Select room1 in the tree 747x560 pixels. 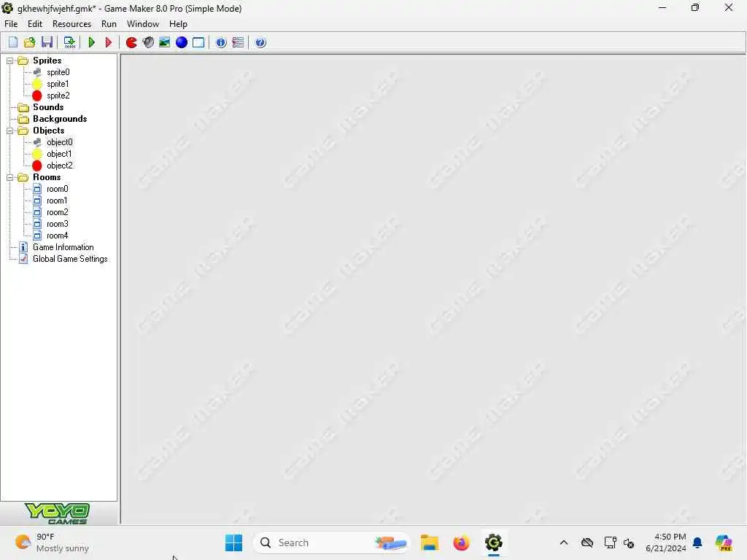tap(57, 201)
